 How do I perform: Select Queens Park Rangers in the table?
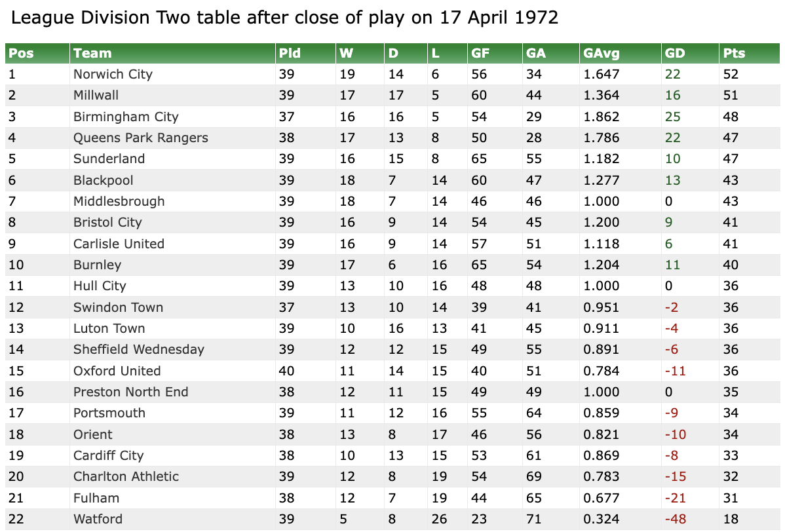click(140, 138)
